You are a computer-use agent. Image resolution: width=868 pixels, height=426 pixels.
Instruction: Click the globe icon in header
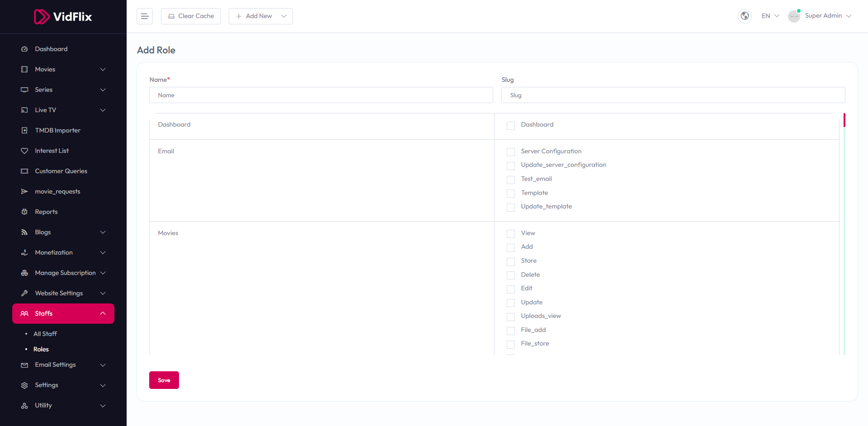pyautogui.click(x=745, y=16)
